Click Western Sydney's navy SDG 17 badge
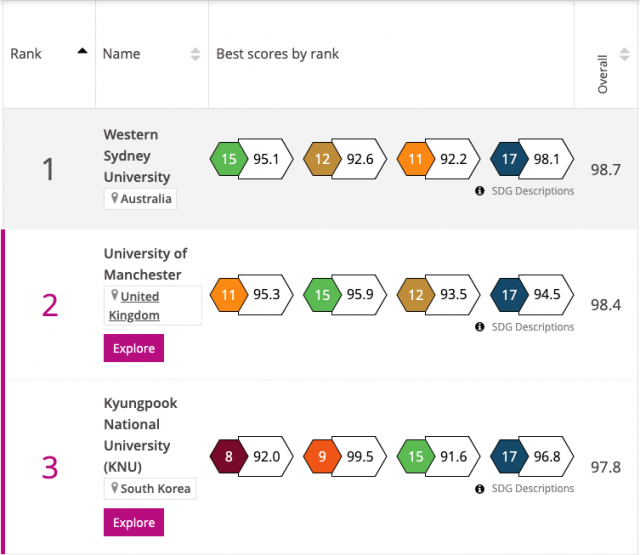640x555 pixels. click(x=511, y=158)
